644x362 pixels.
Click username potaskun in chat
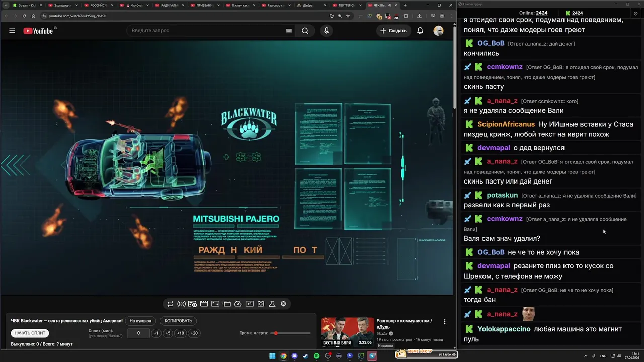coord(502,195)
